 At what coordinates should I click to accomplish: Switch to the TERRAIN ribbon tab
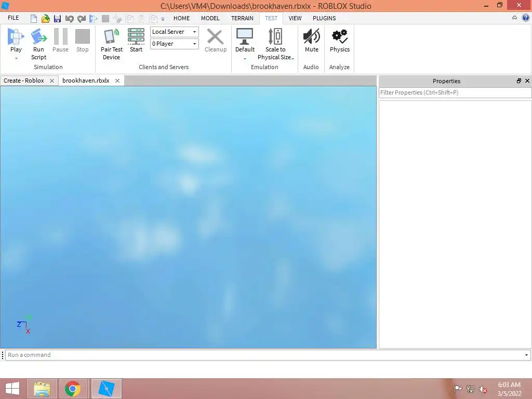click(242, 18)
